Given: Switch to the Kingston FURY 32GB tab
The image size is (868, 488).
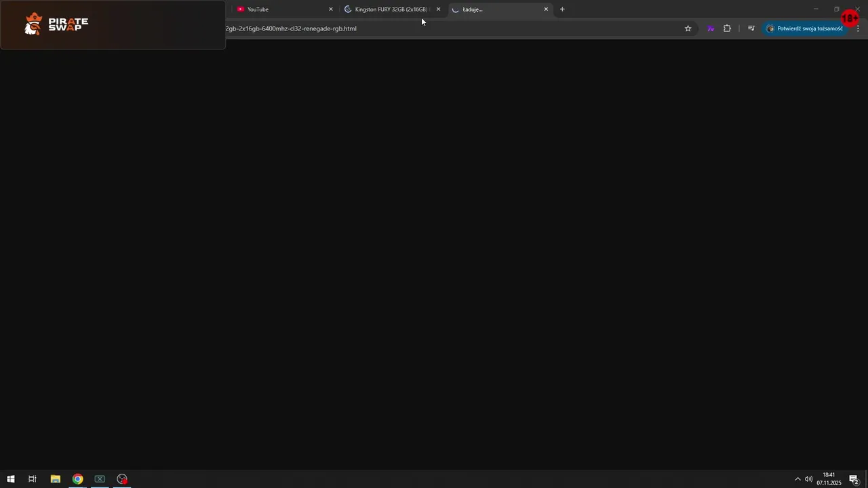Looking at the screenshot, I should (x=391, y=9).
